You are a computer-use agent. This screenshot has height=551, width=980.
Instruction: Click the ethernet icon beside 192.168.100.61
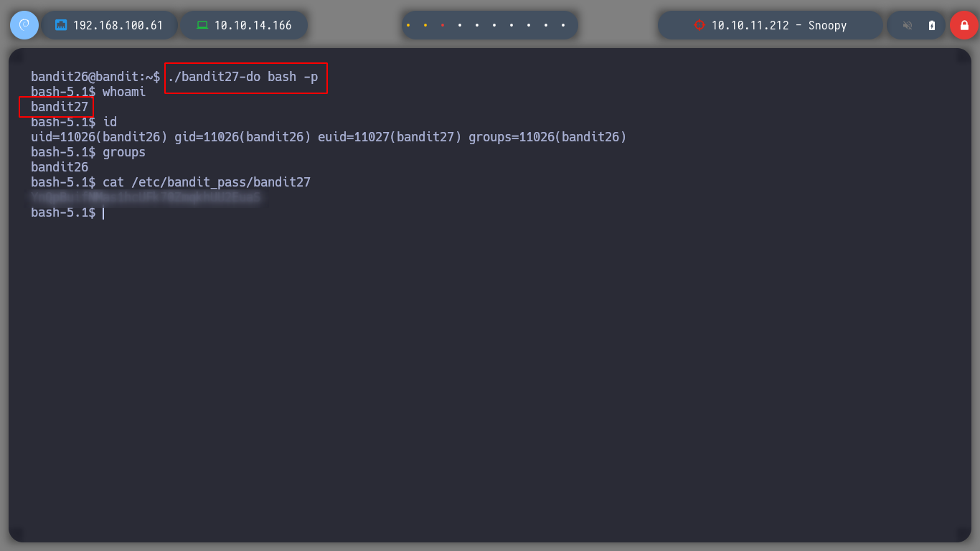(61, 25)
